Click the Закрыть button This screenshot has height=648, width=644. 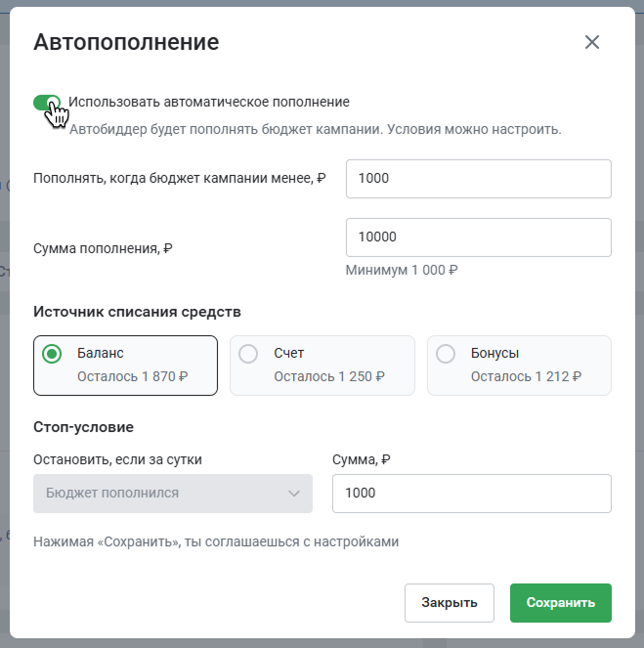point(450,602)
